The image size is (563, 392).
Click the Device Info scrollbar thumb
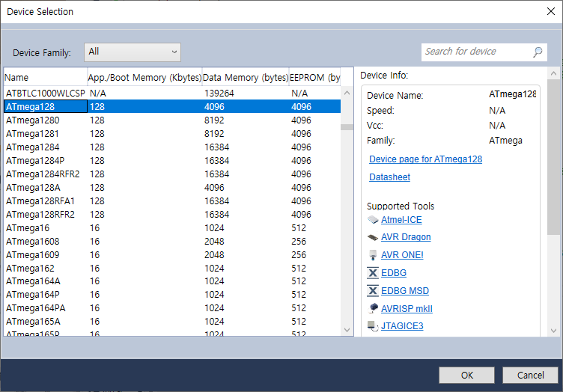(x=553, y=157)
